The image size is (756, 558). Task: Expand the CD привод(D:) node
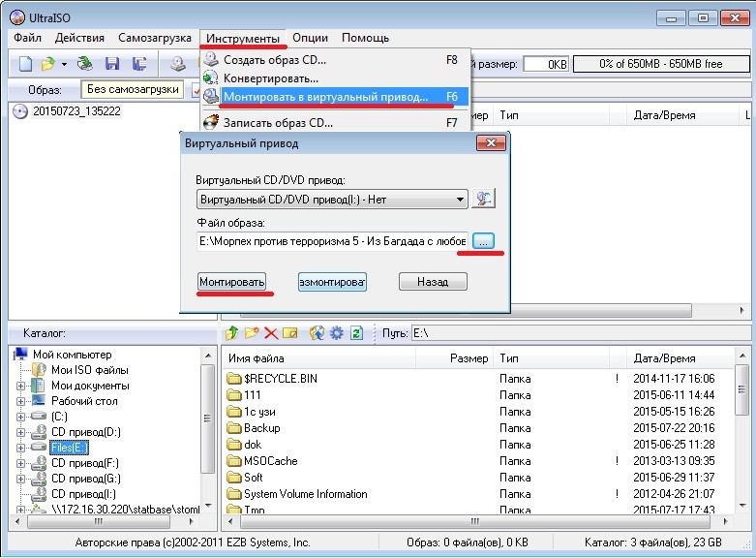[x=20, y=432]
